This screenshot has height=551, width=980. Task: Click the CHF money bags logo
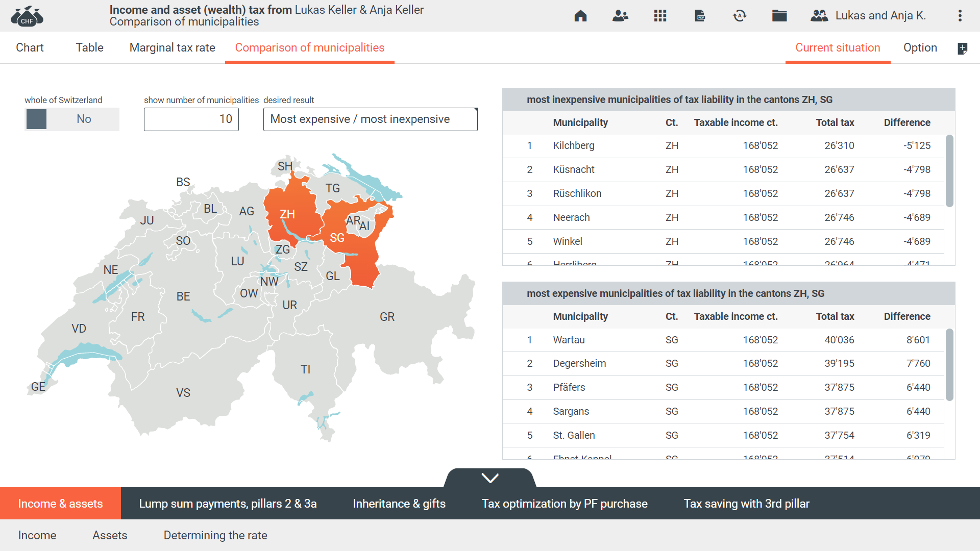pyautogui.click(x=27, y=16)
